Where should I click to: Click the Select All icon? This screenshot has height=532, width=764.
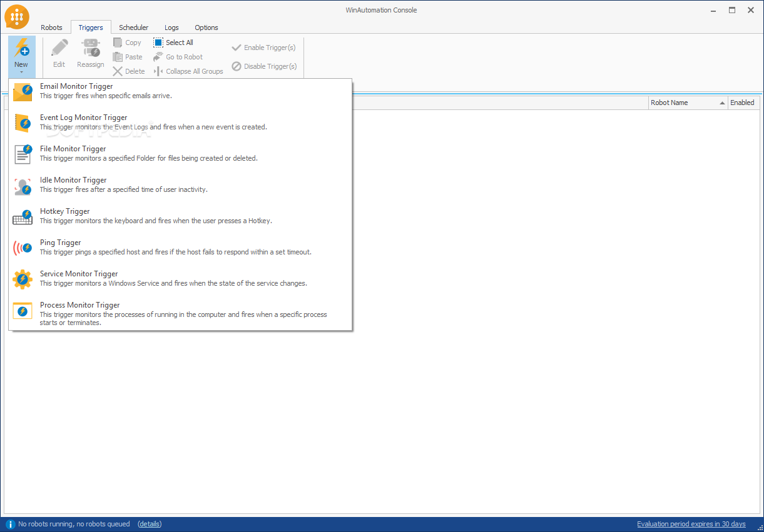coord(158,43)
